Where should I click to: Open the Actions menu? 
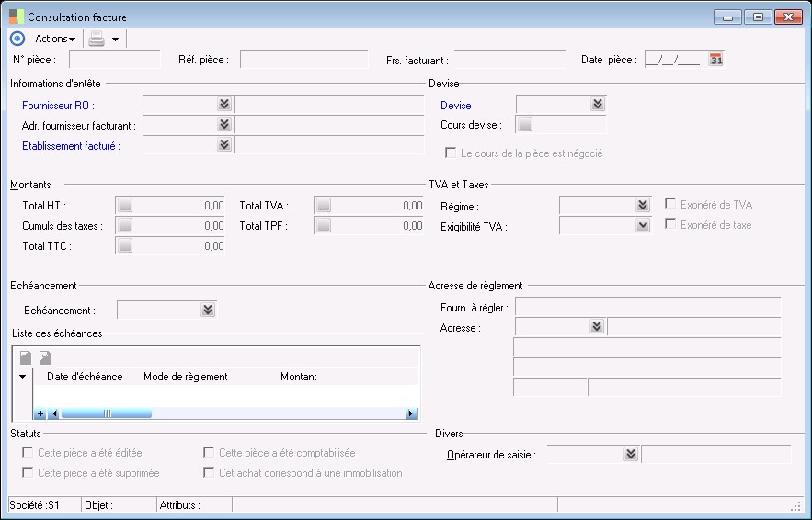(55, 39)
